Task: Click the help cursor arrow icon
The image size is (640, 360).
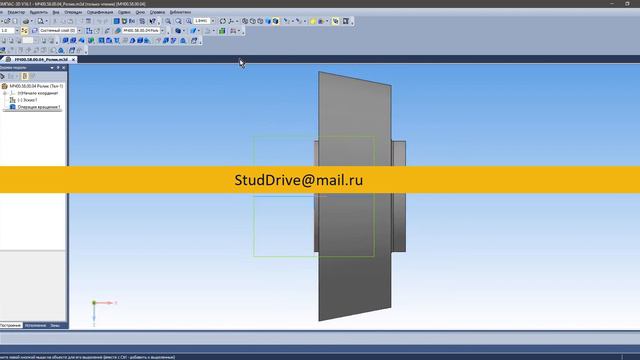Action: pos(153,21)
